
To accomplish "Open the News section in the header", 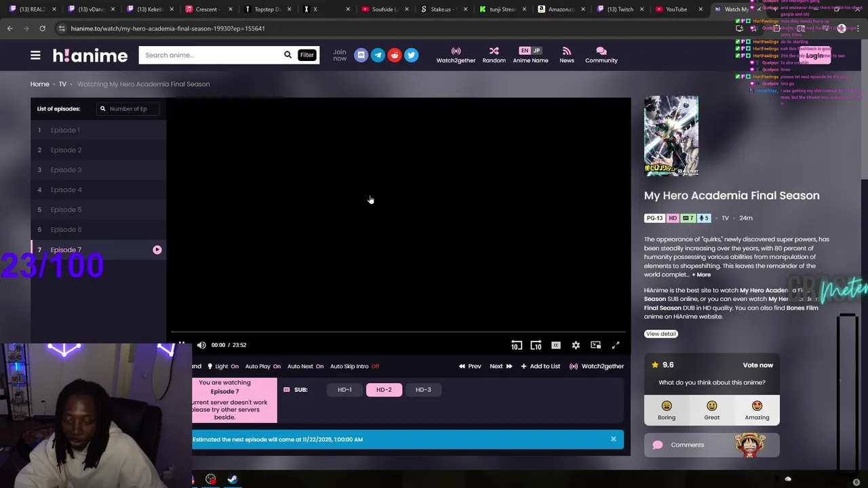I will [x=567, y=55].
